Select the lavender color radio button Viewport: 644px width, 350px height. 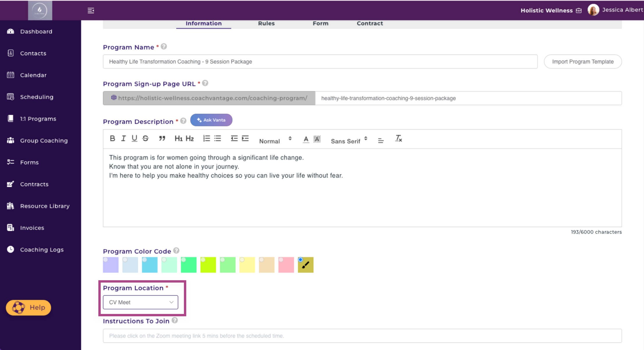coord(106,260)
